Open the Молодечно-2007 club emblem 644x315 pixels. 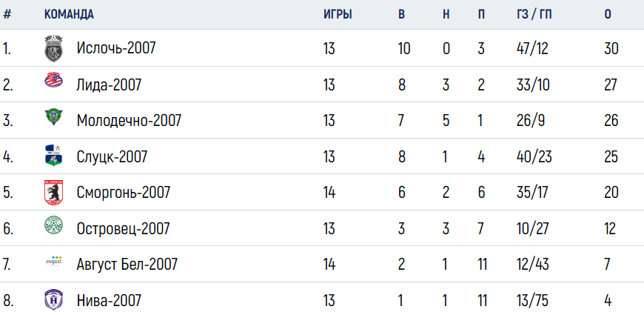53,117
